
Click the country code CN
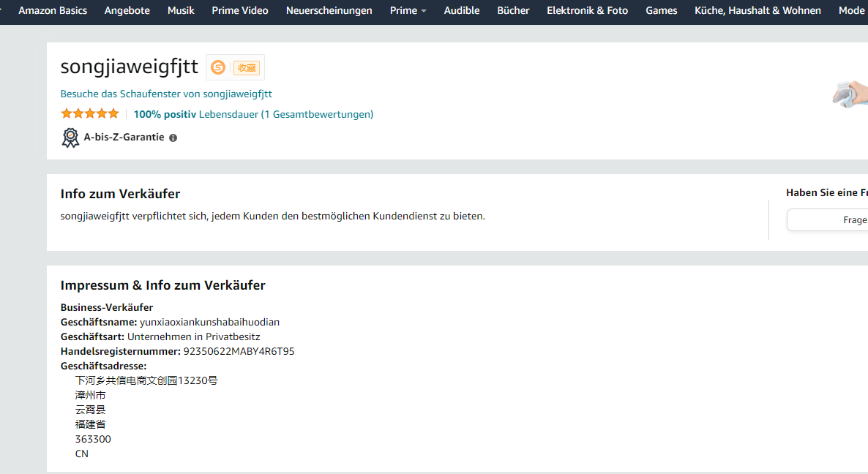[x=81, y=454]
